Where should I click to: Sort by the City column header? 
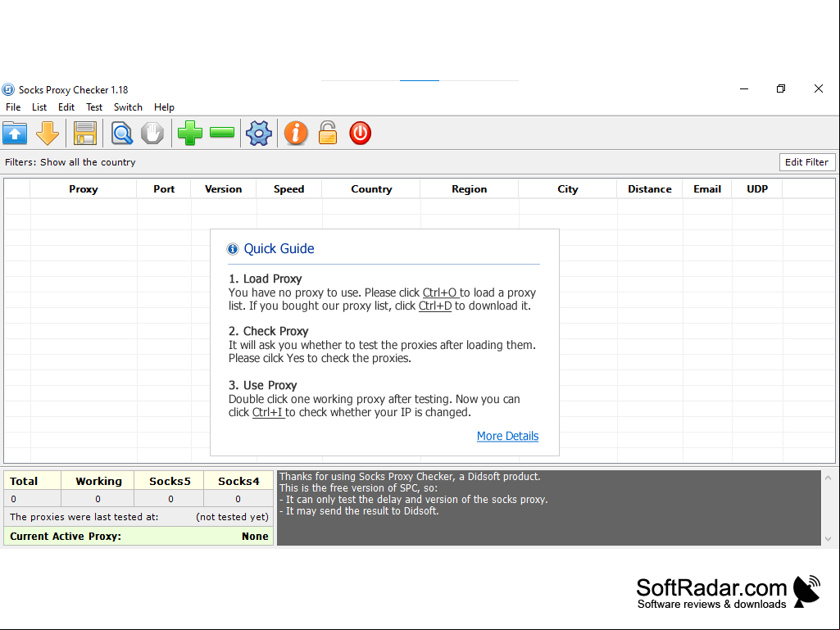point(568,189)
